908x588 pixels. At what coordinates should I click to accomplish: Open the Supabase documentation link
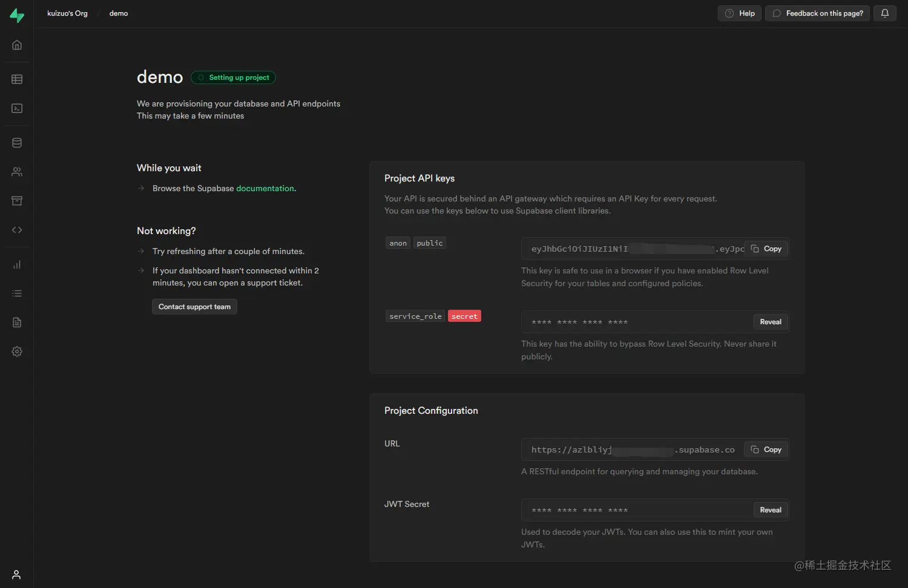[x=265, y=188]
